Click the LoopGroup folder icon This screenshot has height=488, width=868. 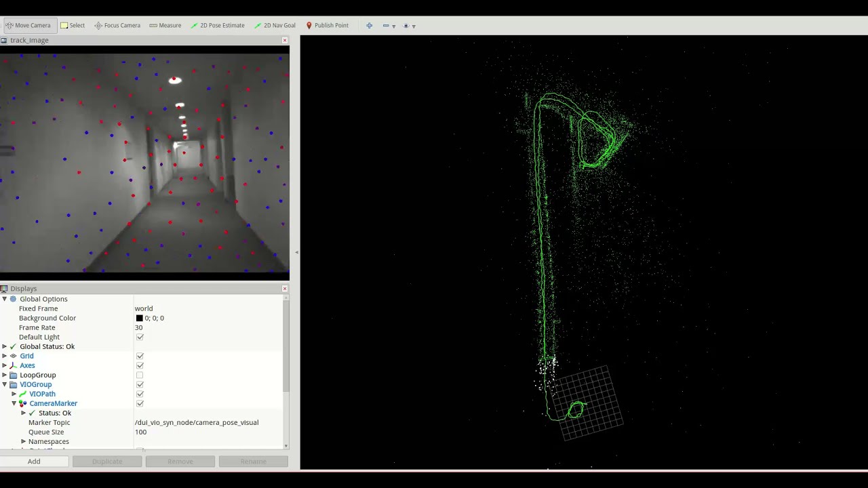coord(13,375)
